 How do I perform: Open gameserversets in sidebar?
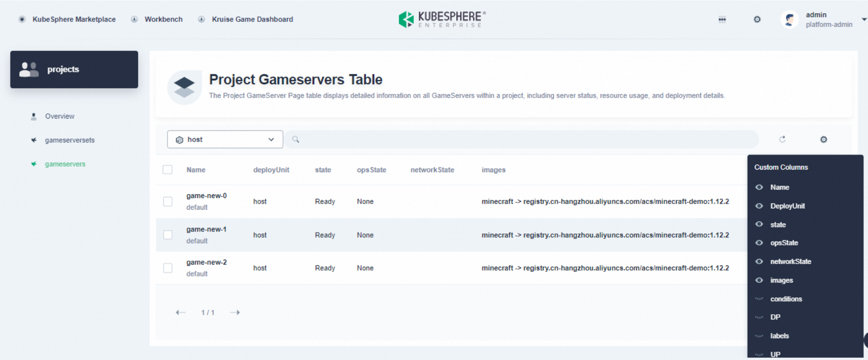point(70,140)
